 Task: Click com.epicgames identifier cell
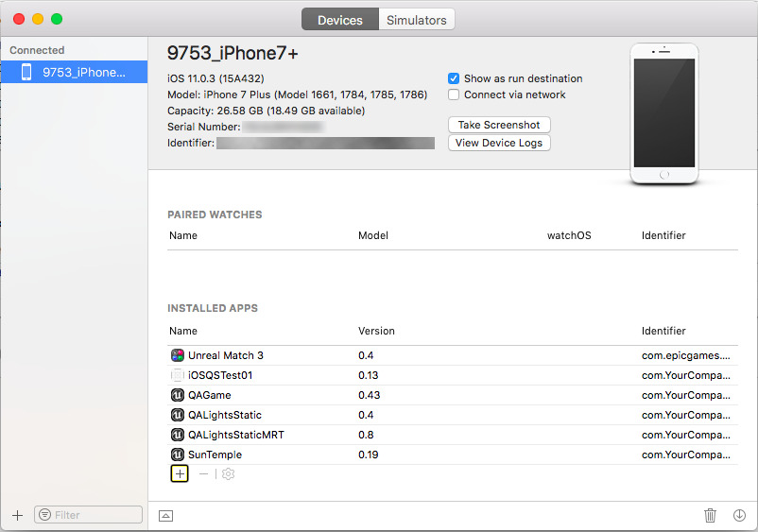pos(686,355)
